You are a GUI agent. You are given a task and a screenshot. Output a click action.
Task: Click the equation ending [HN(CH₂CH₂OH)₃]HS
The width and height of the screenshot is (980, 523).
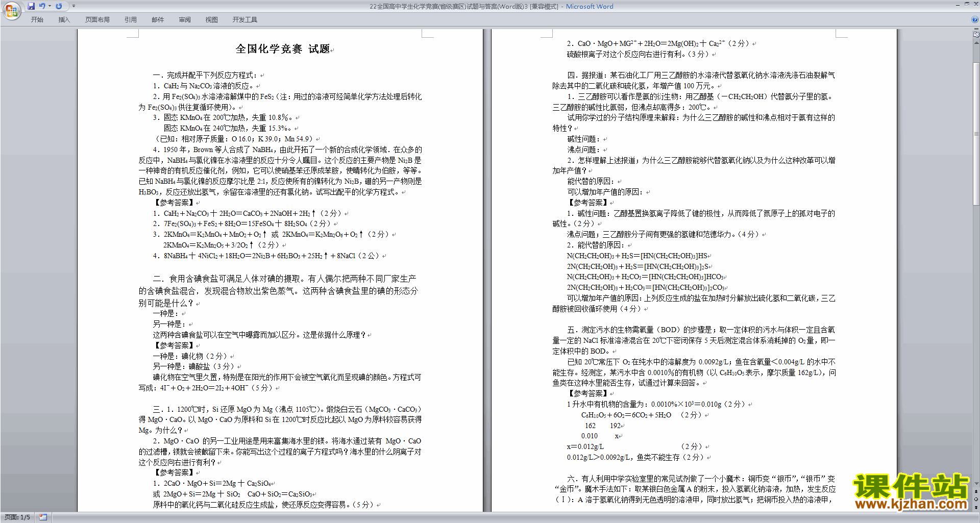[637, 256]
